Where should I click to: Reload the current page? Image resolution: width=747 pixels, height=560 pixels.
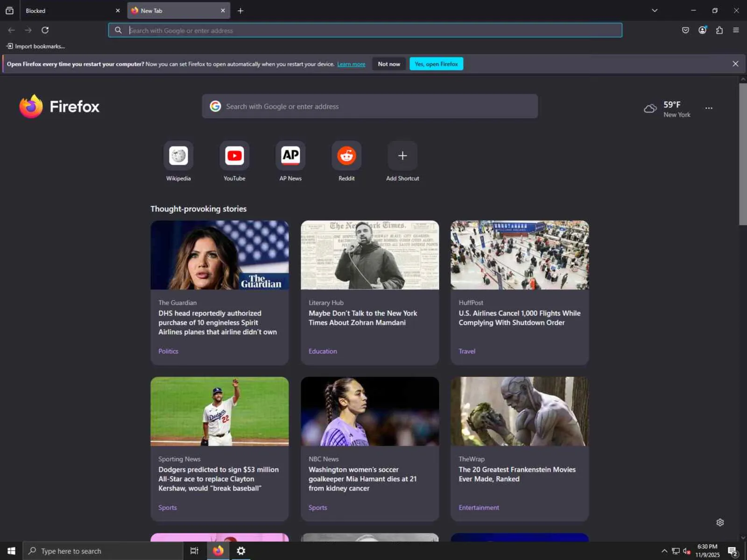(45, 30)
